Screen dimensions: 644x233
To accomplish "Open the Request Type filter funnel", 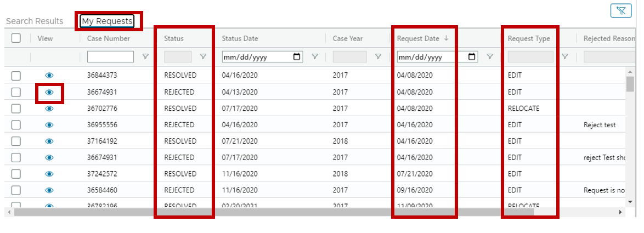I will (564, 56).
